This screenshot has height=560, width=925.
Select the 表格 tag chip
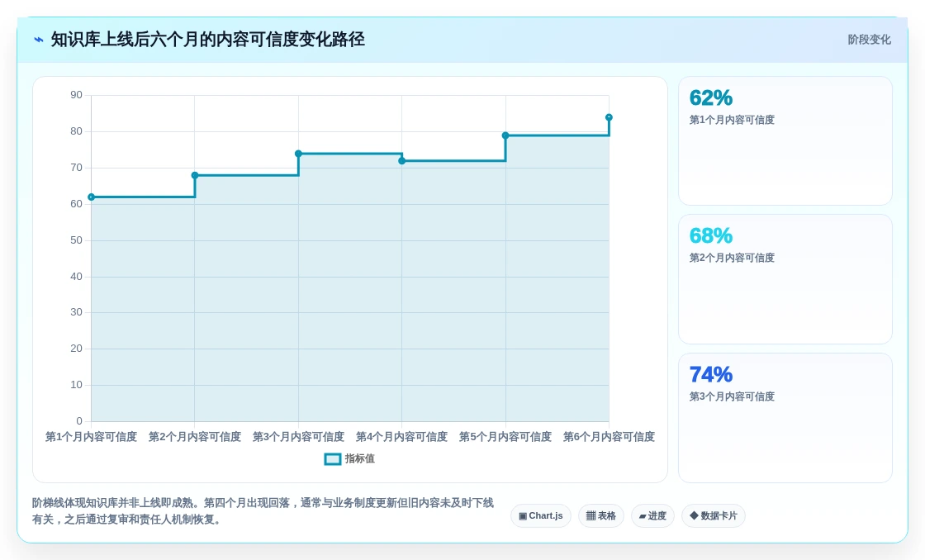[600, 515]
